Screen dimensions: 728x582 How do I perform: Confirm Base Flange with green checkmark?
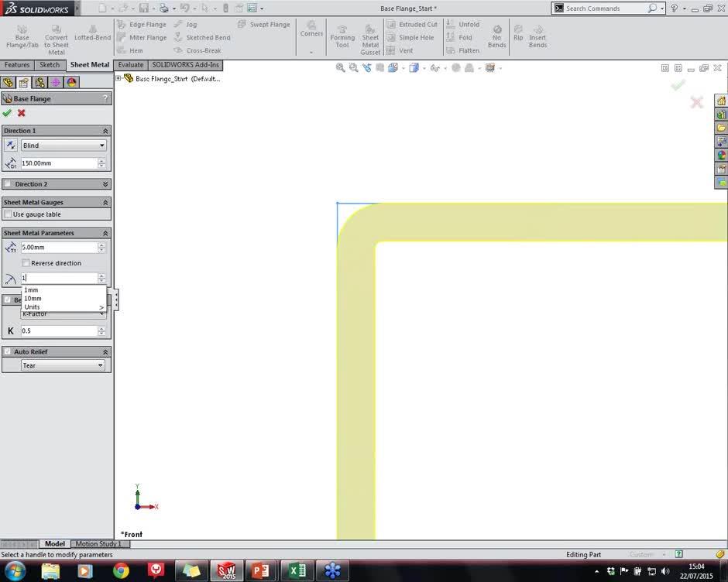[x=7, y=113]
